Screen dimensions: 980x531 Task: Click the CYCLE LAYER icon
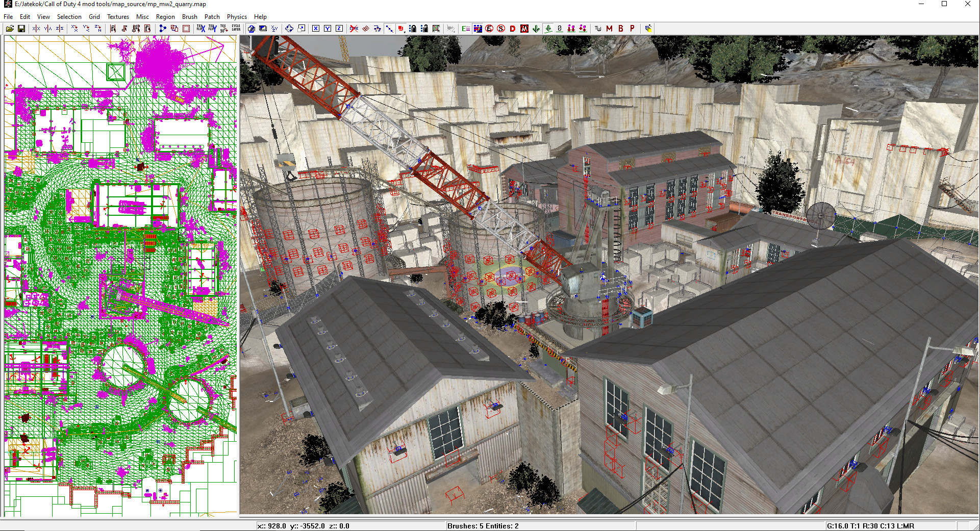(236, 29)
